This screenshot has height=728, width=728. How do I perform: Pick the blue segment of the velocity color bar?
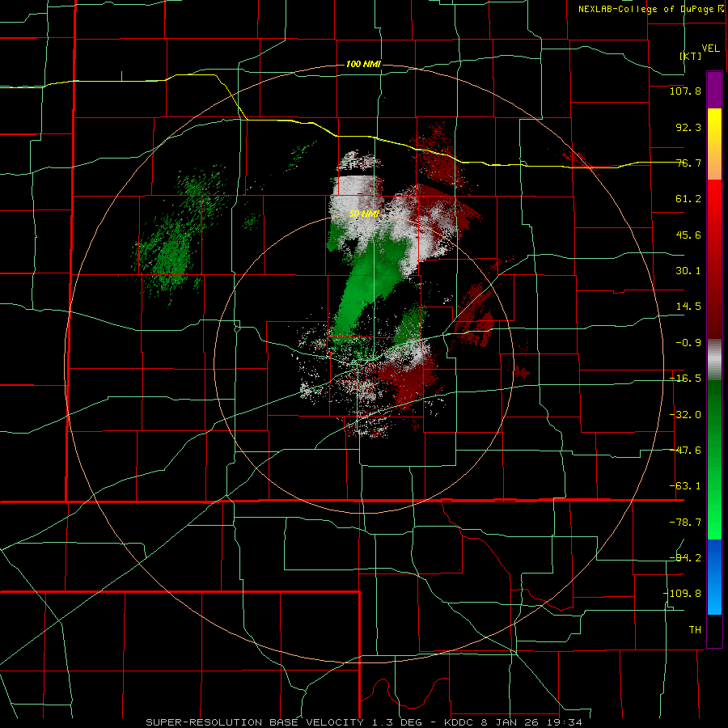point(714,577)
